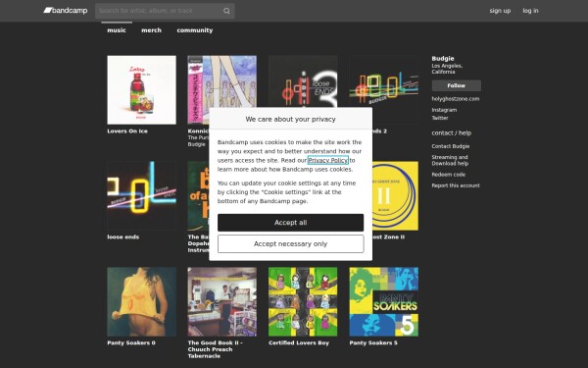Click the search magnifier icon
Screen dimensions: 588x368
(x=226, y=11)
